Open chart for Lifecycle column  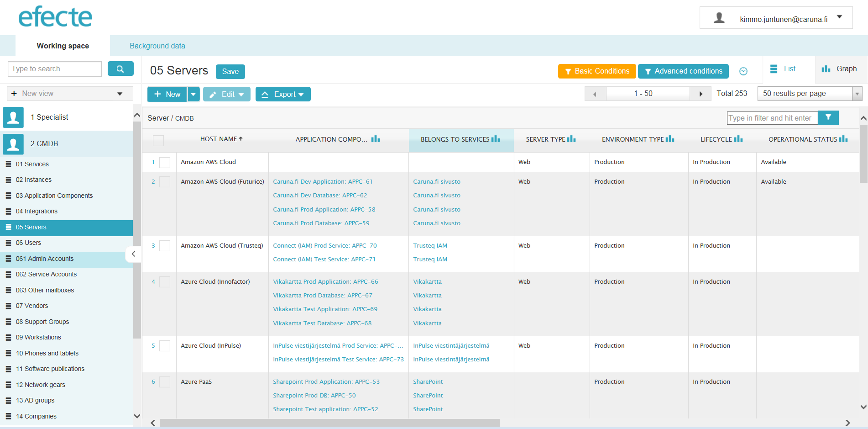(738, 139)
